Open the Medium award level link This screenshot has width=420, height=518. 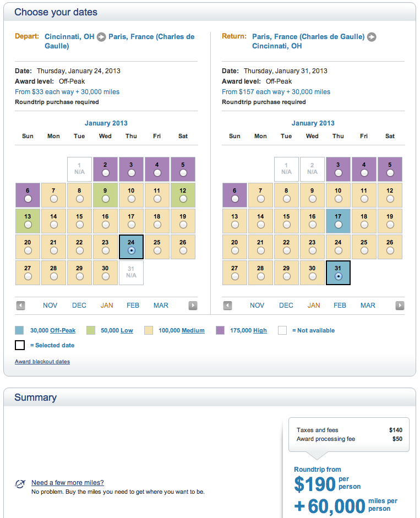(193, 330)
